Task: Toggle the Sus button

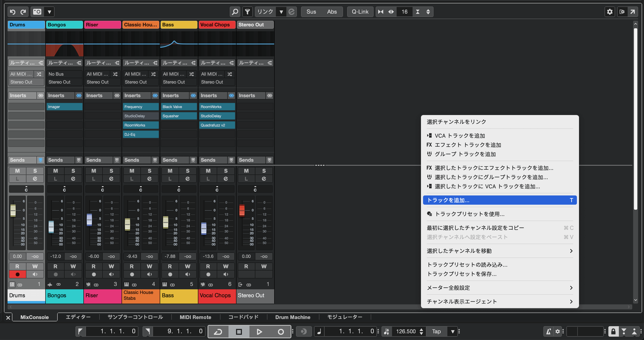Action: pyautogui.click(x=311, y=12)
